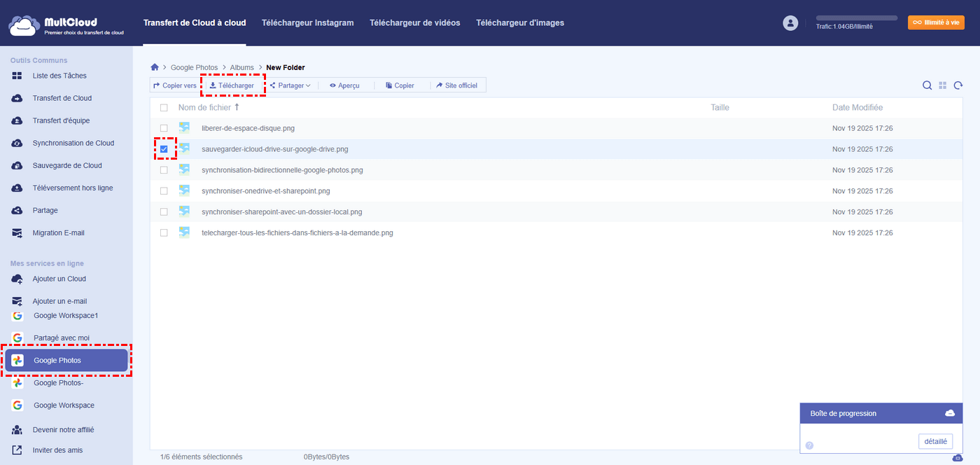Click the Copier vers button
The width and height of the screenshot is (980, 465).
(175, 85)
